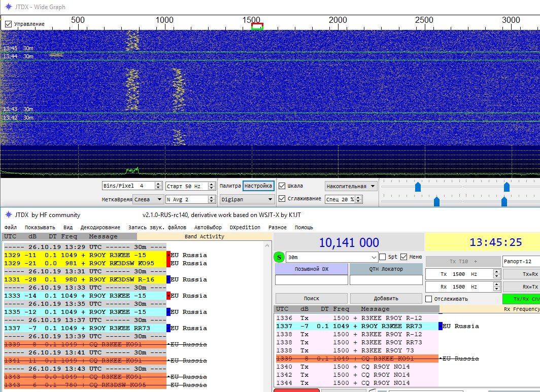
Task: Click the red-green Rx marker on frequency scale
Action: (257, 26)
